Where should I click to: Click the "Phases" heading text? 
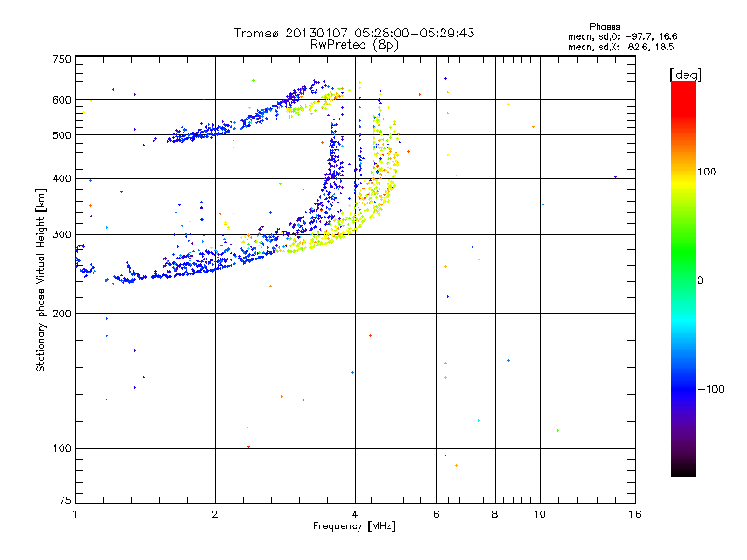pyautogui.click(x=604, y=27)
